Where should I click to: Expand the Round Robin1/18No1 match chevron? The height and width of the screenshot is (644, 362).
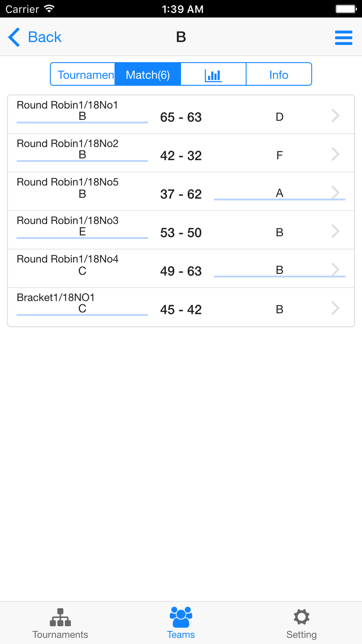pos(336,116)
